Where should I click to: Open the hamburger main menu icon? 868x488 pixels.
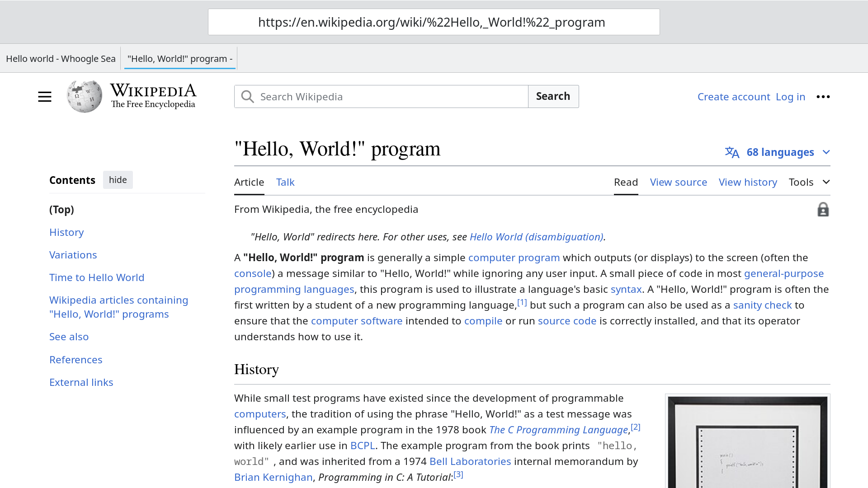[44, 97]
